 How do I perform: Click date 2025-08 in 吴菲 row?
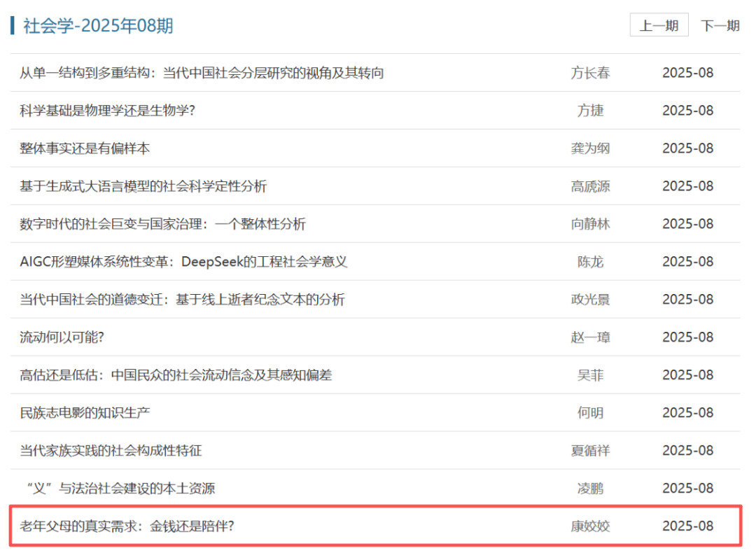(687, 375)
